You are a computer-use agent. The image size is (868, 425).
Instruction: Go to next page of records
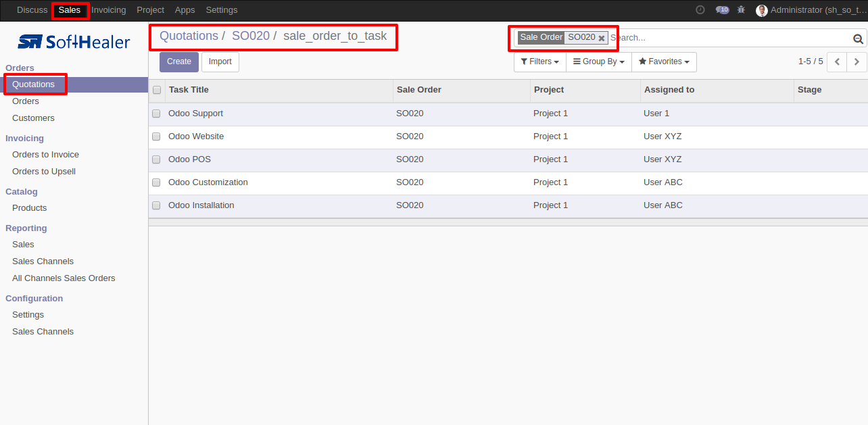click(x=857, y=61)
